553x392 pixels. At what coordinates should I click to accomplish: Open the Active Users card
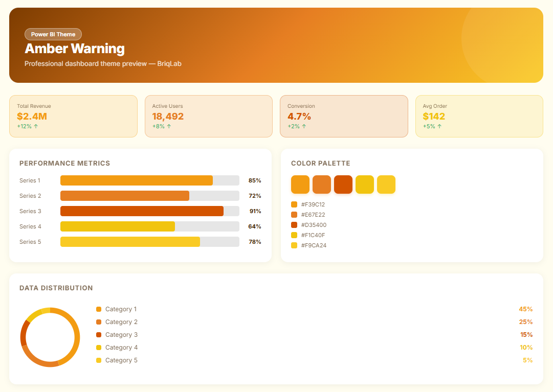(x=208, y=116)
